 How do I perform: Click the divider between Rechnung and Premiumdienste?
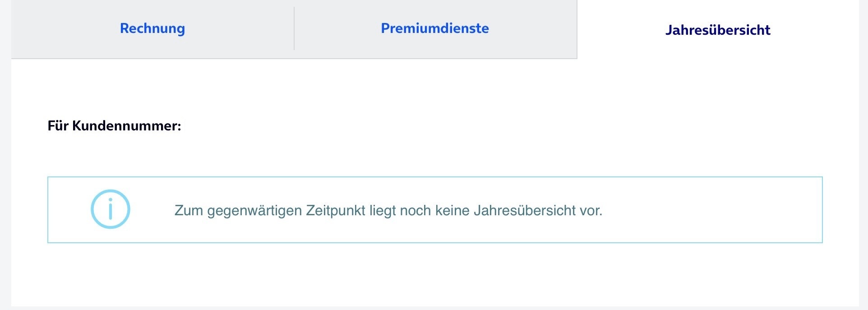[294, 28]
